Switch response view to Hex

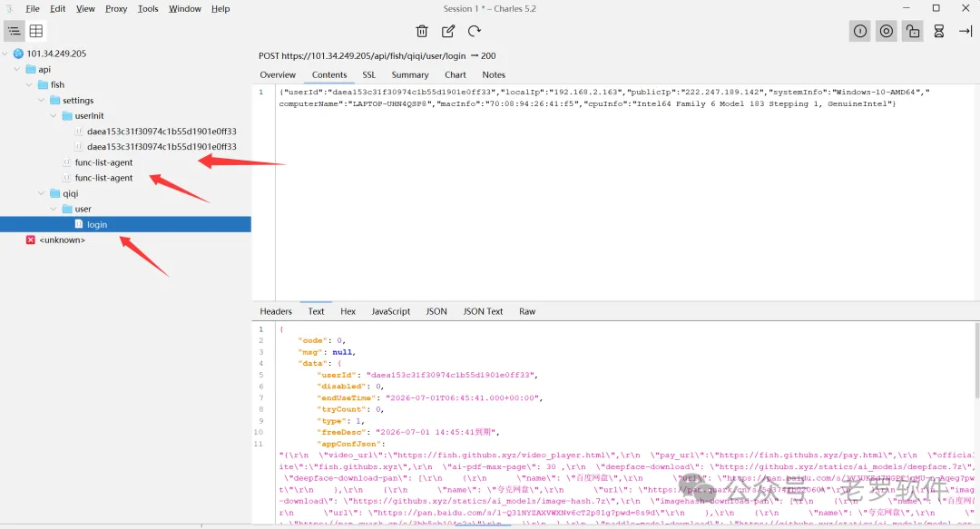point(348,311)
